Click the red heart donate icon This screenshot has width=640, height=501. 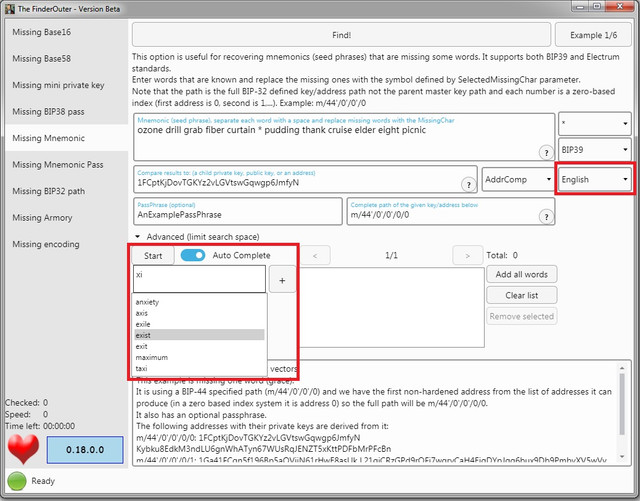point(23,448)
